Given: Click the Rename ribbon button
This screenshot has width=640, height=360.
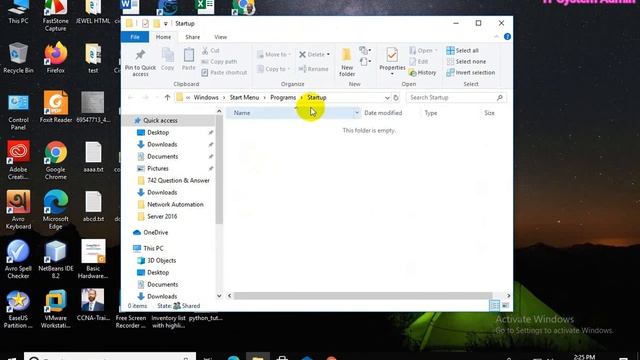Looking at the screenshot, I should click(313, 69).
